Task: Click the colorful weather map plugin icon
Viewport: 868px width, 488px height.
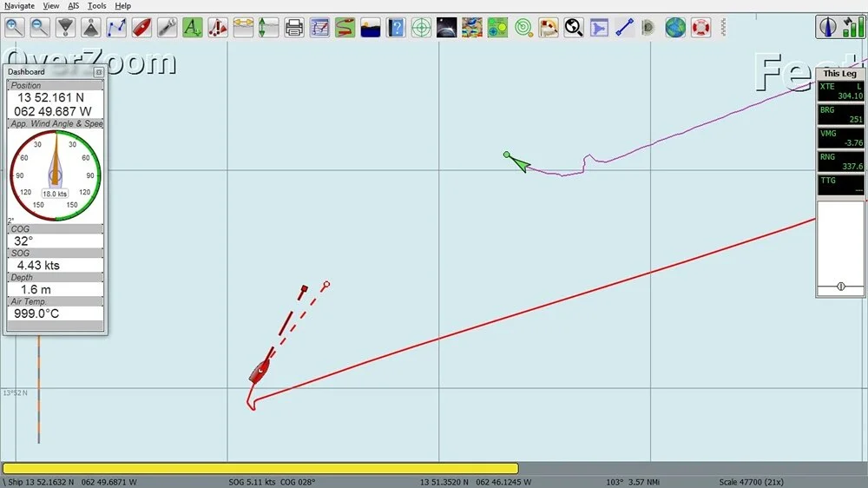Action: coord(472,27)
